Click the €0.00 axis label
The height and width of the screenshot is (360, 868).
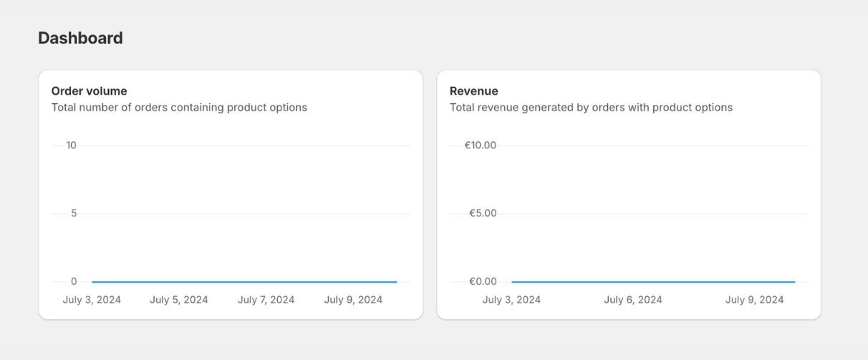[483, 282]
